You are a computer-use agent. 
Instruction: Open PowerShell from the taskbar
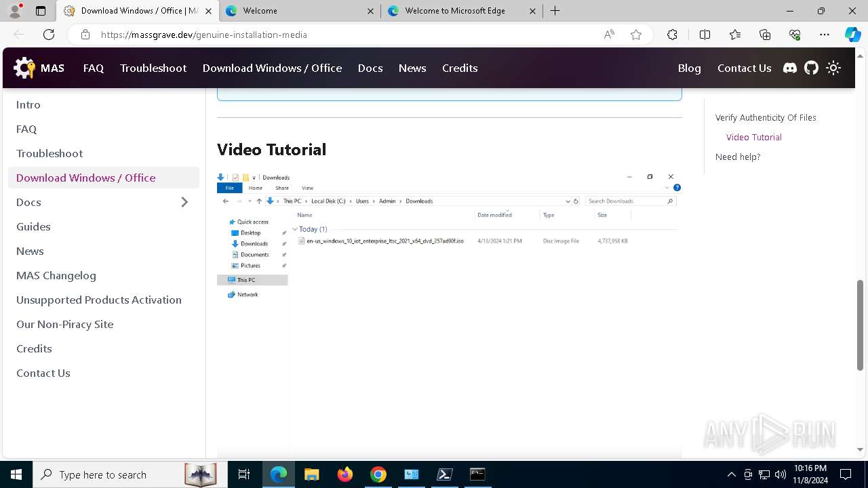click(444, 474)
